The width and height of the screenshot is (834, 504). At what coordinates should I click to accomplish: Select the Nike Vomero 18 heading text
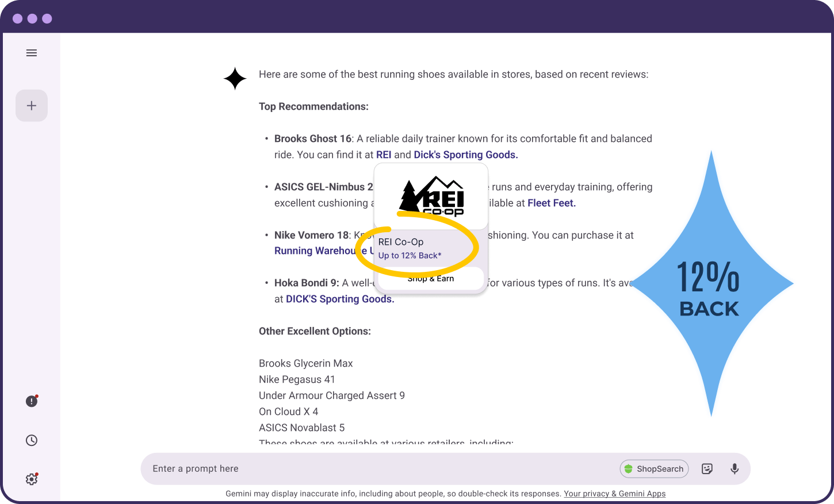pyautogui.click(x=312, y=235)
